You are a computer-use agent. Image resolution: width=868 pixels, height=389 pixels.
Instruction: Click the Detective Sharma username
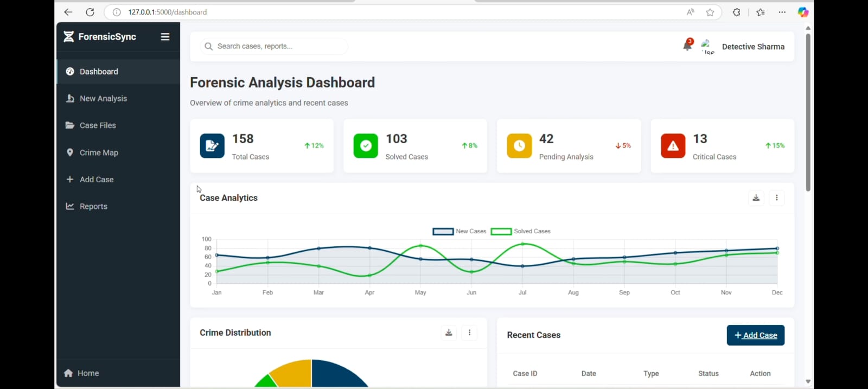pos(753,47)
